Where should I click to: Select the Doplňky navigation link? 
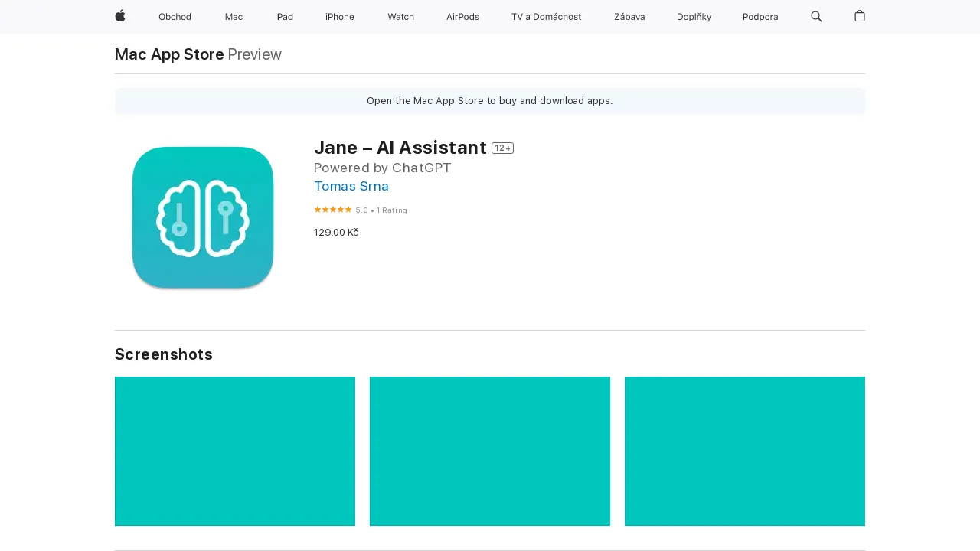pos(694,16)
